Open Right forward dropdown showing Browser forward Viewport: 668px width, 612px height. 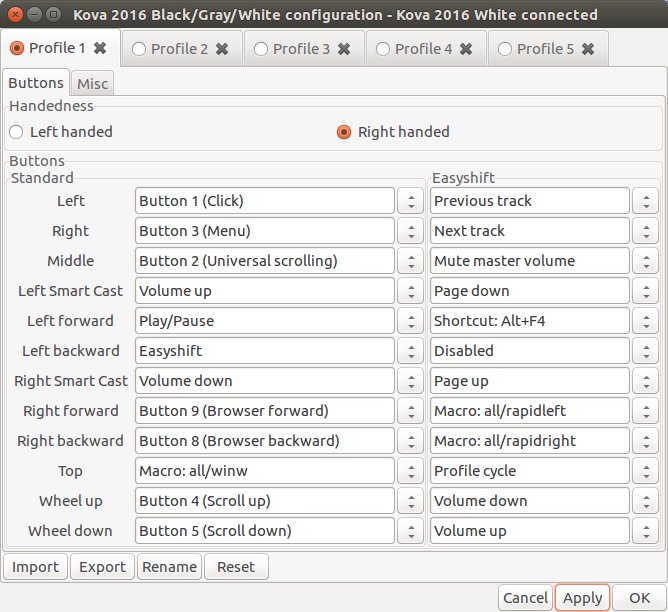(x=265, y=411)
